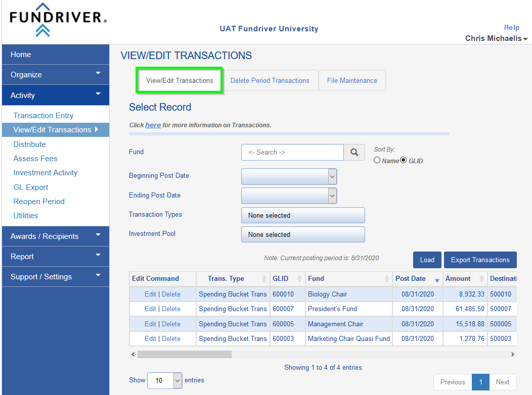This screenshot has width=532, height=395.
Task: Open Reopen Period sidebar item
Action: coord(38,202)
